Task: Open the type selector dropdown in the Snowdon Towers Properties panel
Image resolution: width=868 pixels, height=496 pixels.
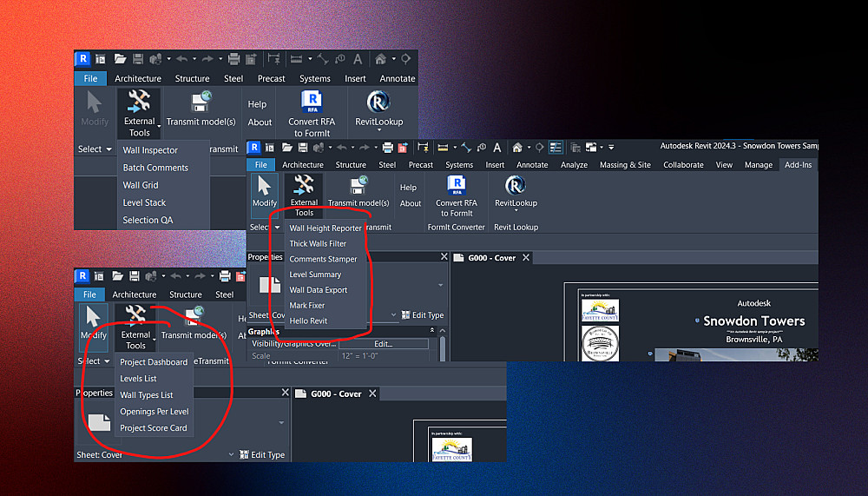Action: coord(441,285)
